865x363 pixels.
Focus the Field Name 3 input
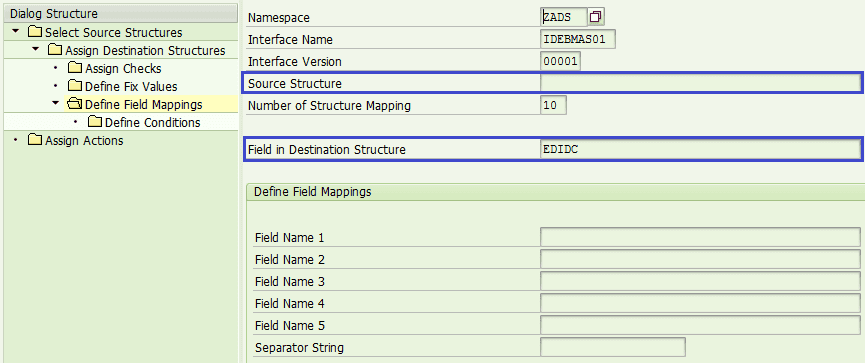point(700,281)
